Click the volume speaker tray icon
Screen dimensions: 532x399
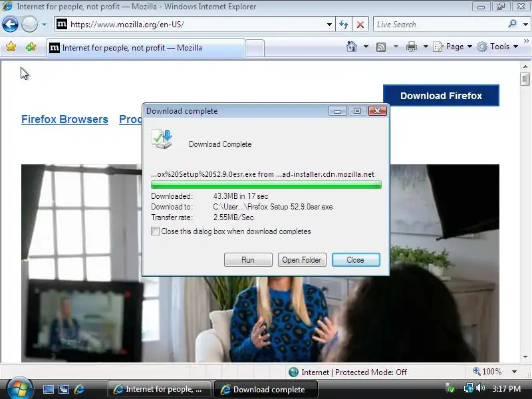point(480,388)
